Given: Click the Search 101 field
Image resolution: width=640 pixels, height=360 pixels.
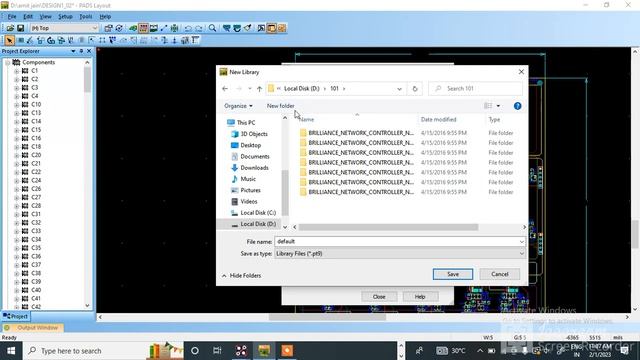Looking at the screenshot, I should 475,89.
